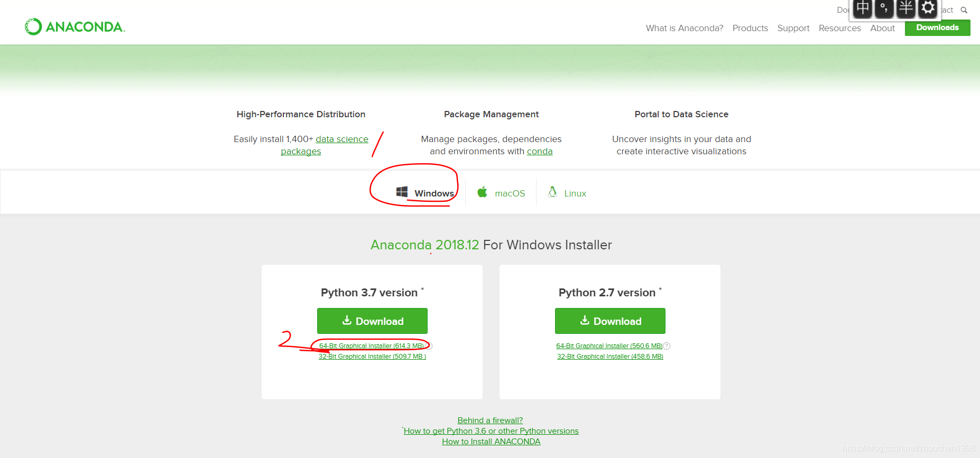
Task: Open 64-Bit Graphical Installer (560.6 MB) link
Action: click(609, 346)
